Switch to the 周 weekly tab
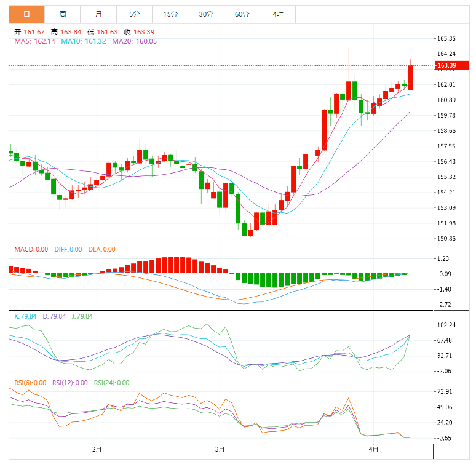Image resolution: width=476 pixels, height=467 pixels. 63,14
